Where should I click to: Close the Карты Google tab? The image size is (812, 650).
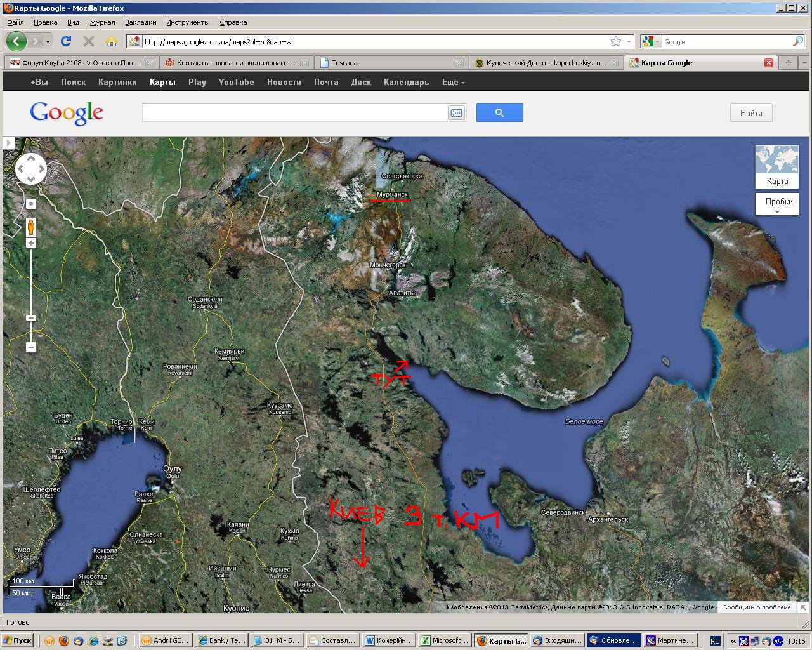point(769,63)
